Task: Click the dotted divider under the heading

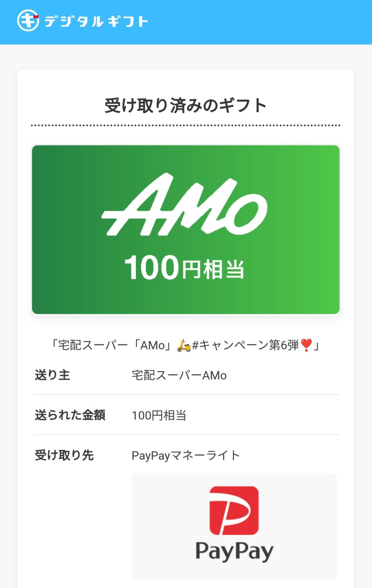Action: pyautogui.click(x=185, y=125)
